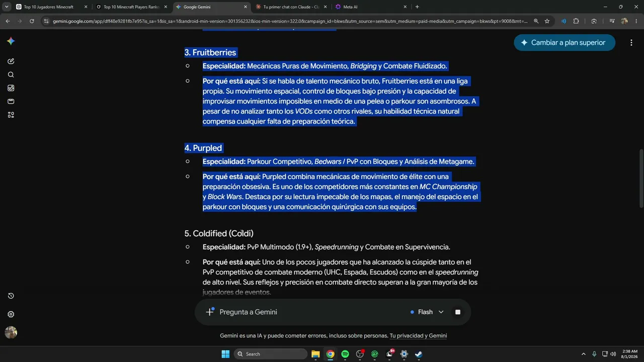644x362 pixels.
Task: Open Chrome's three-dot menu
Action: point(636,21)
